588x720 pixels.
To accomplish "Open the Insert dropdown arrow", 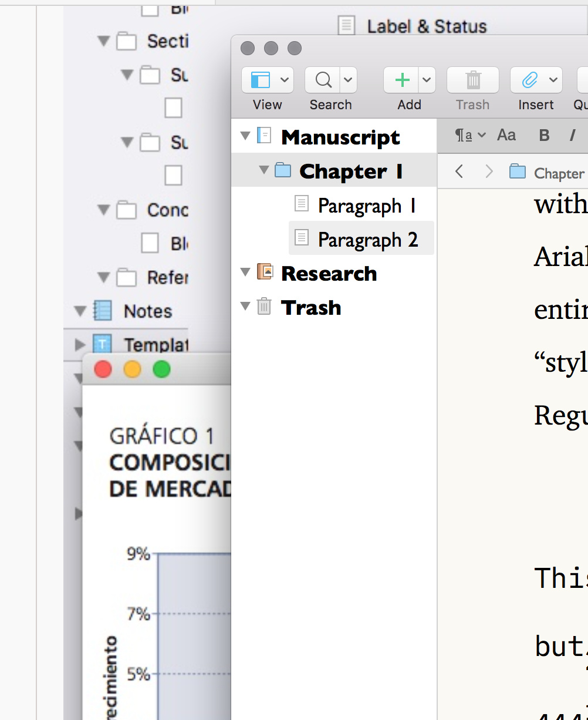I will [553, 80].
